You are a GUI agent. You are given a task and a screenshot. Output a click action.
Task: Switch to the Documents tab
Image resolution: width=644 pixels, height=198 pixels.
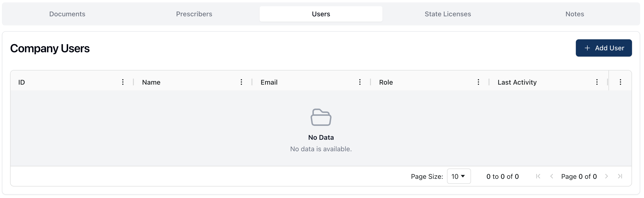(x=67, y=14)
